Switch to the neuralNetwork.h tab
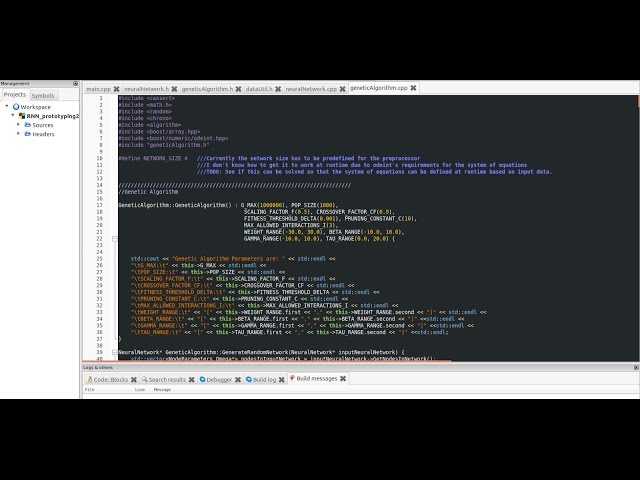This screenshot has height=480, width=640. [146, 89]
